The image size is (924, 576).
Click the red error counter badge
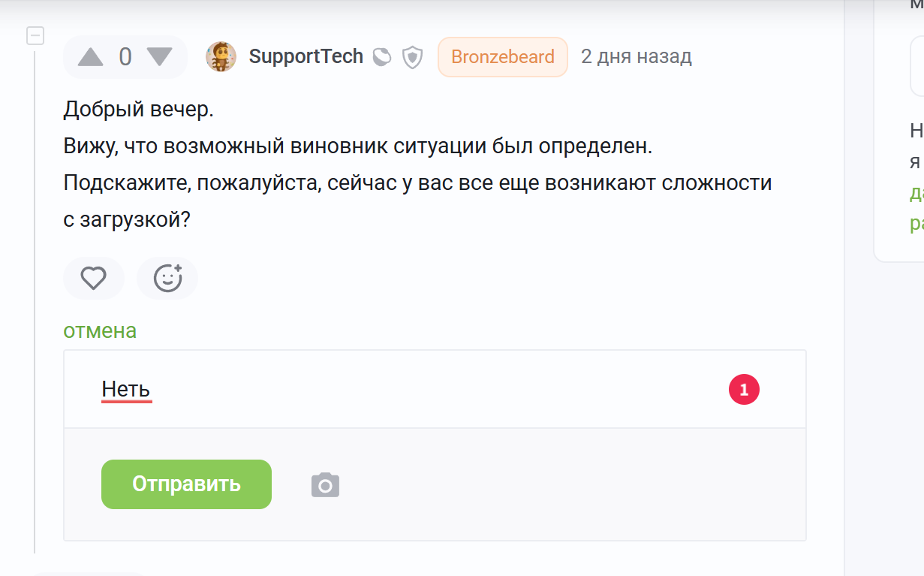point(744,390)
